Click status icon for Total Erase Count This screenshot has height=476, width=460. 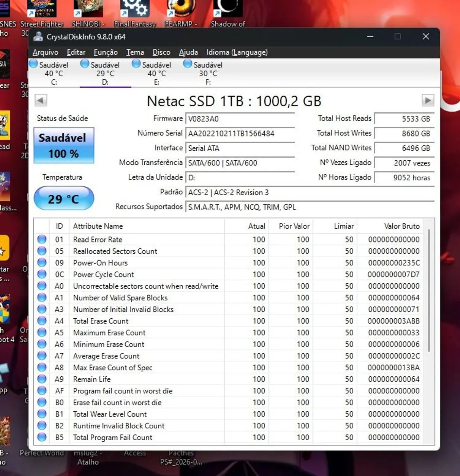42,321
